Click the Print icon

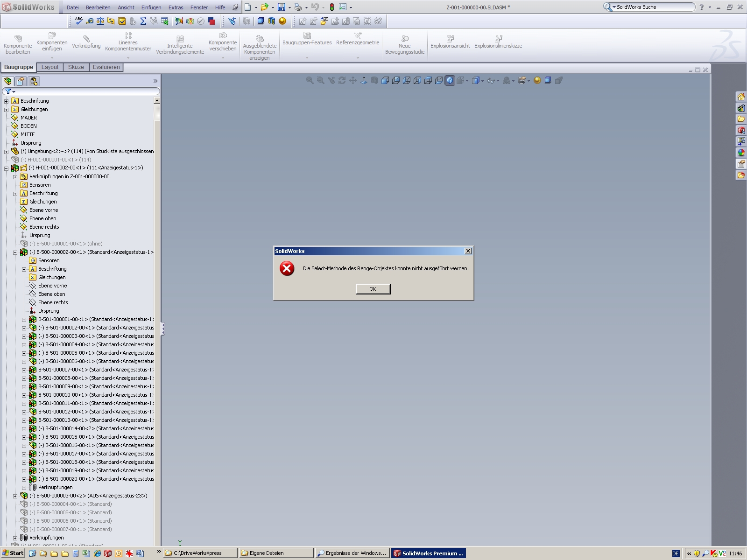click(298, 7)
